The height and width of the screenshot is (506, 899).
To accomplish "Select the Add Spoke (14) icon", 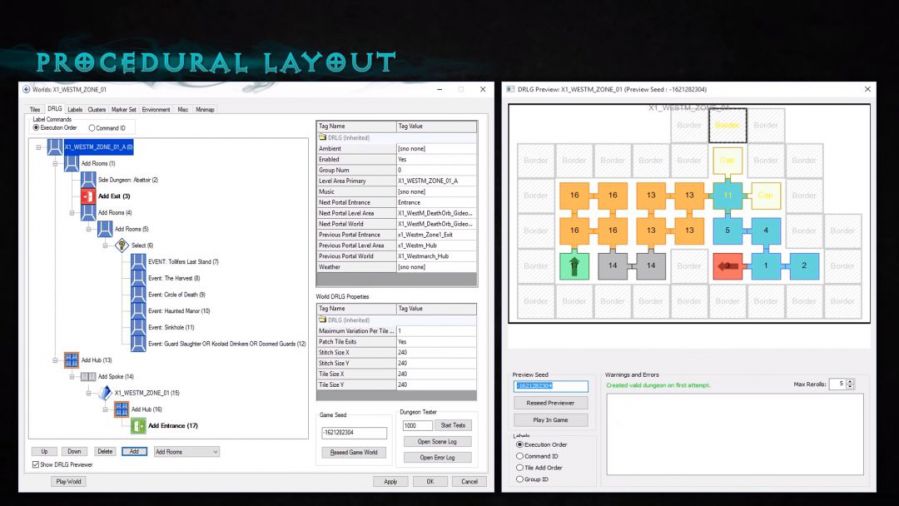I will (88, 376).
